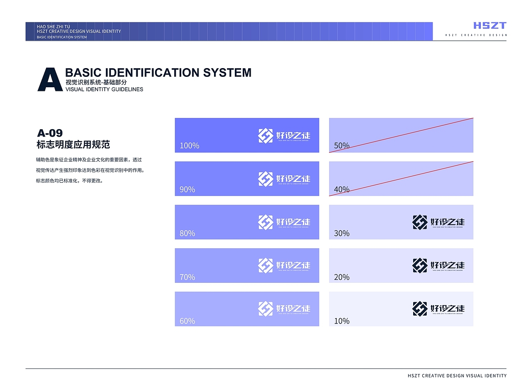Image resolution: width=532 pixels, height=392 pixels.
Task: Click the "BASIC IDENTIFICATION SYSTEM" heading
Action: coord(158,73)
